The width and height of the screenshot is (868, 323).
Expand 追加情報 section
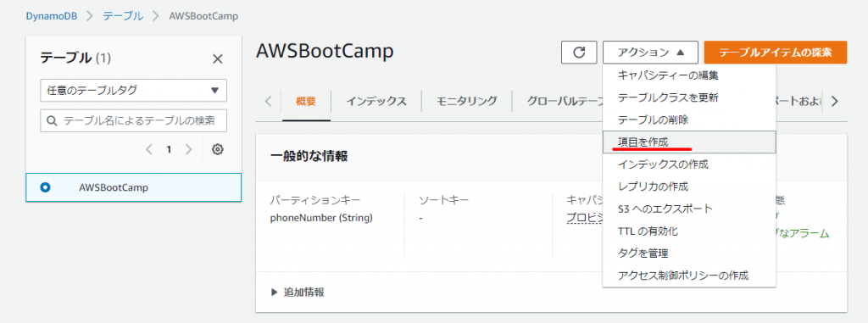298,292
